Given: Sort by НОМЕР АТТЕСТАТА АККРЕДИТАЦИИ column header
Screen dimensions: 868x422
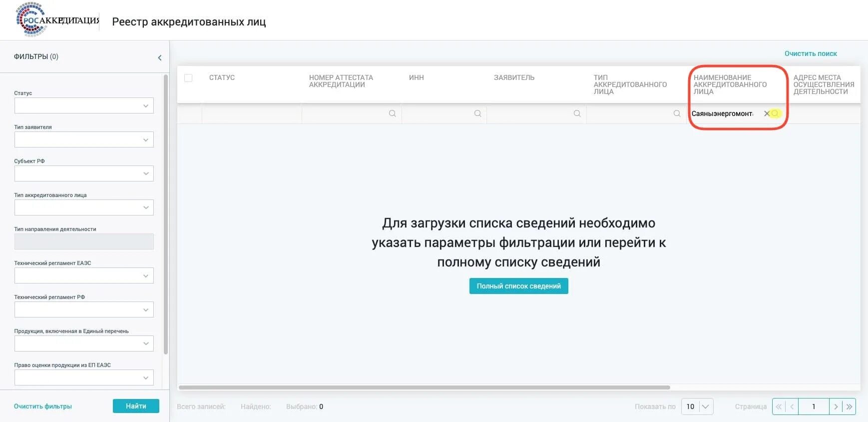Looking at the screenshot, I should click(x=341, y=81).
